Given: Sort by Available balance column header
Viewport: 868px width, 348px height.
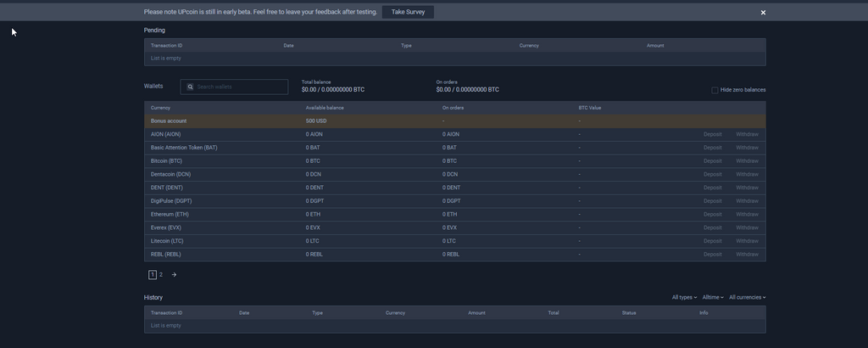Looking at the screenshot, I should (325, 108).
